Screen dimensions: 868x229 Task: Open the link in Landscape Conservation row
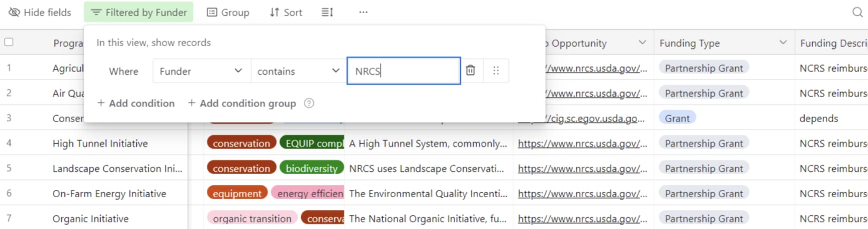[582, 169]
